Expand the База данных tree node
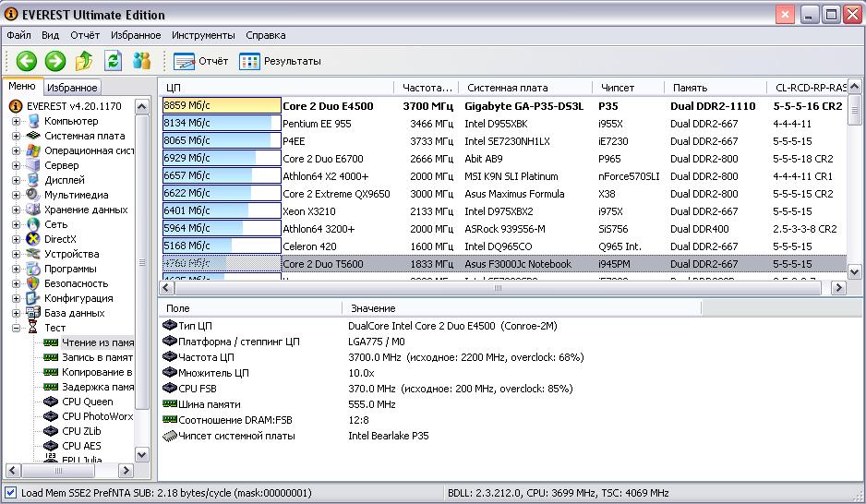The image size is (866, 504). (x=16, y=313)
